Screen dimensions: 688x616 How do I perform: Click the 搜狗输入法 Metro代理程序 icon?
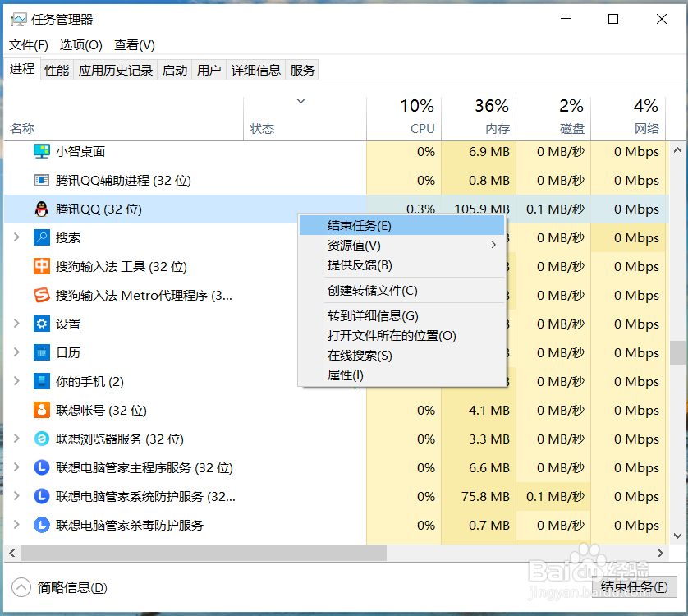42,295
